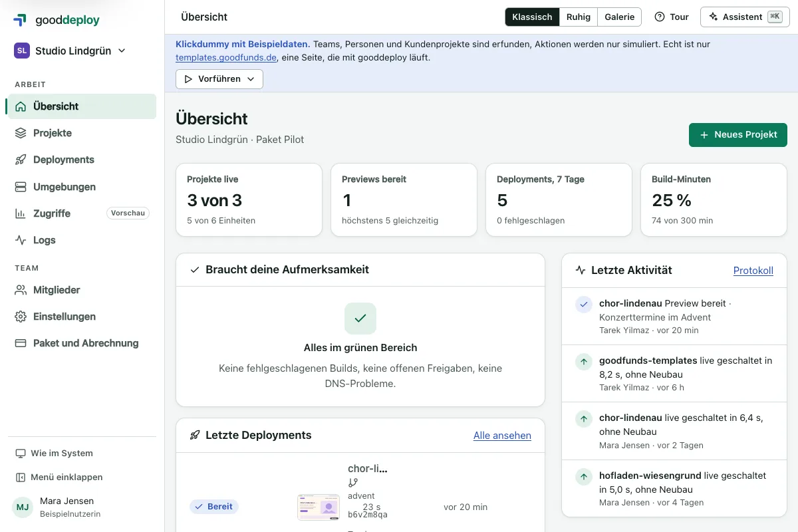Click the Deployments rocket icon in sidebar
This screenshot has height=532, width=798.
21,160
